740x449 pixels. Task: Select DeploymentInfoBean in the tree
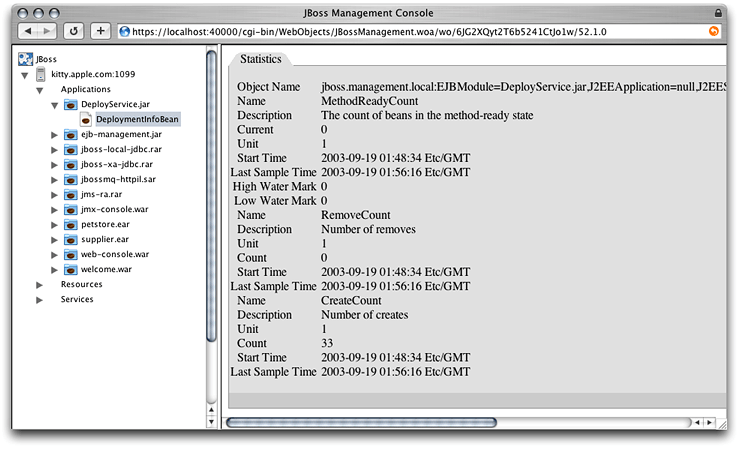tap(137, 119)
